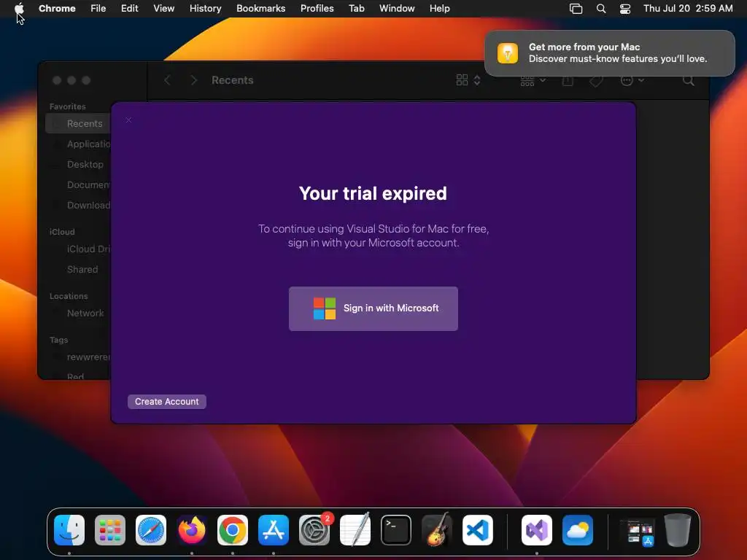
Task: Open Visual Studio for Mac from Dock
Action: (x=537, y=530)
